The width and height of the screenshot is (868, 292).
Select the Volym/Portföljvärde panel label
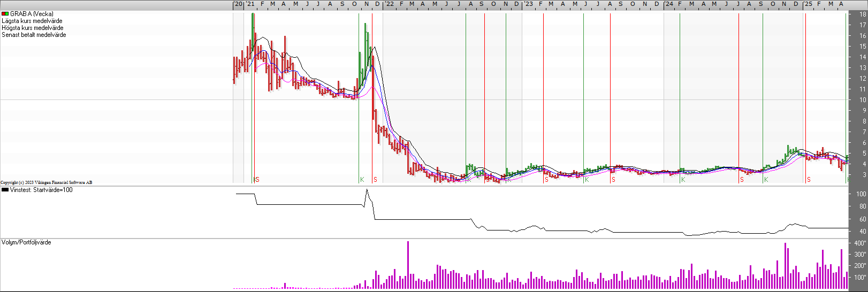pyautogui.click(x=27, y=242)
